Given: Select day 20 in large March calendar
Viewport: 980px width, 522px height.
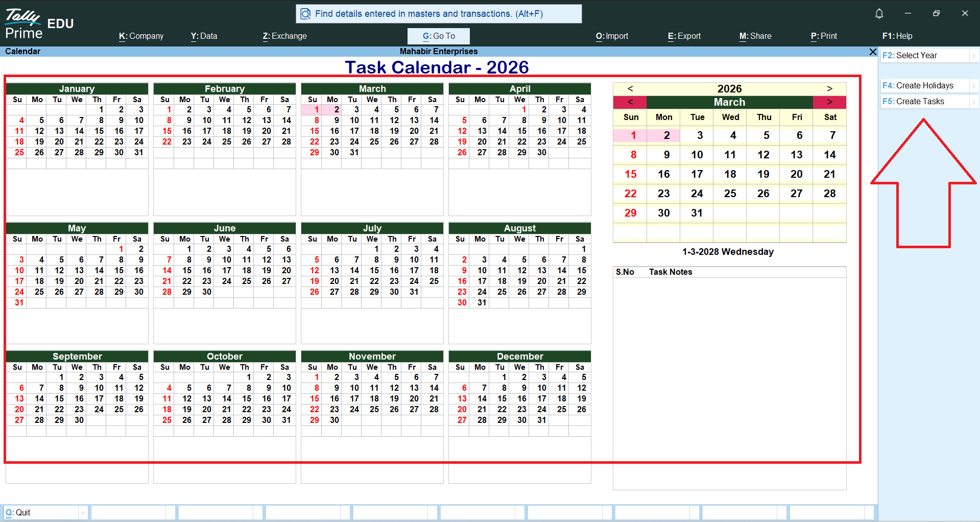Looking at the screenshot, I should [x=797, y=174].
